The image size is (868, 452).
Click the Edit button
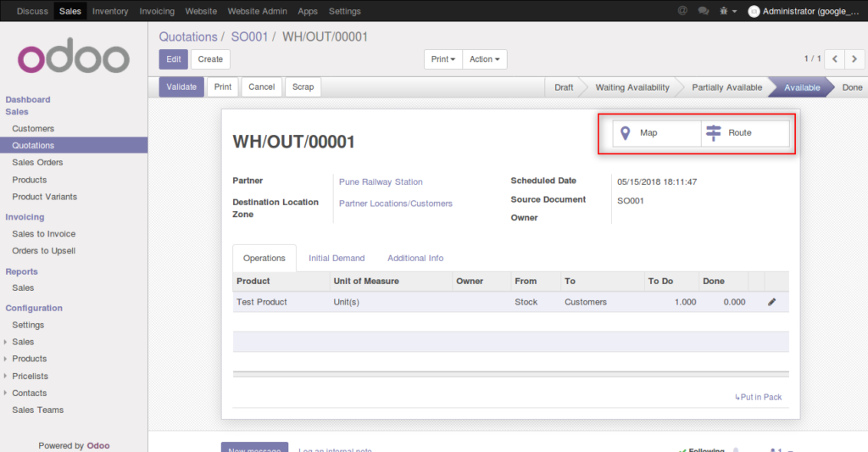pyautogui.click(x=173, y=59)
